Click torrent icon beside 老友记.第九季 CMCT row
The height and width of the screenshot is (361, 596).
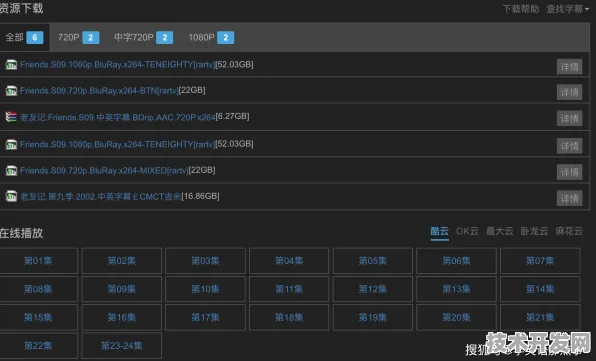pyautogui.click(x=11, y=196)
